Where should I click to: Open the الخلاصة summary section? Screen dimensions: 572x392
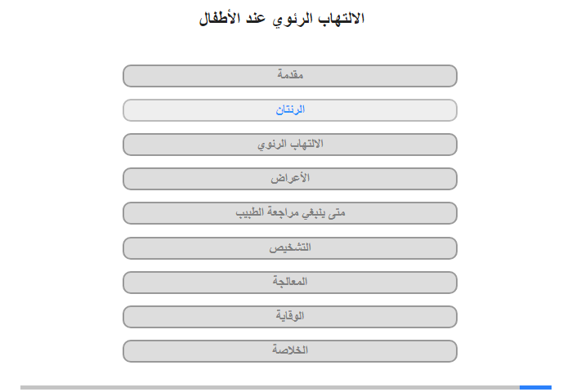point(290,351)
